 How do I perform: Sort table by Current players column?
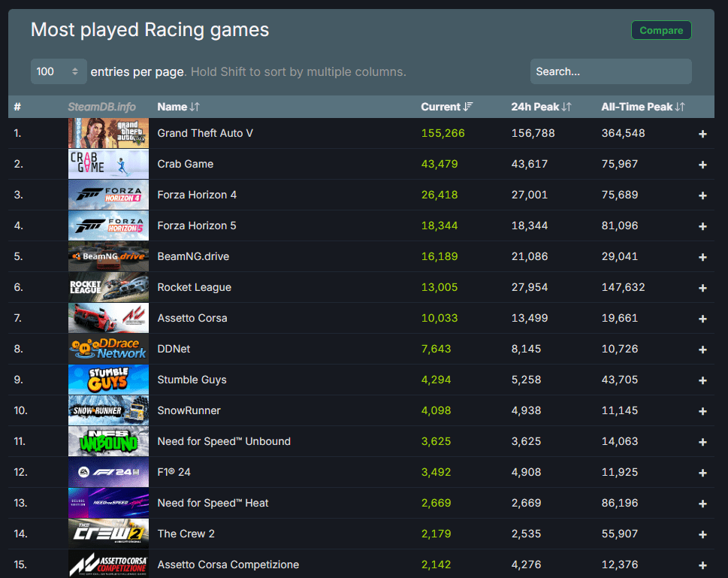pyautogui.click(x=446, y=107)
